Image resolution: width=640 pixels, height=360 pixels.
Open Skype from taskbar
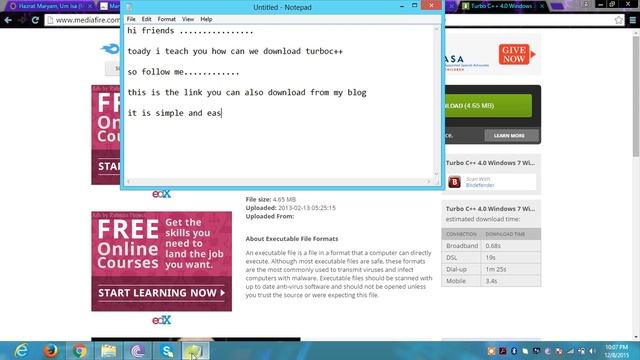click(167, 351)
